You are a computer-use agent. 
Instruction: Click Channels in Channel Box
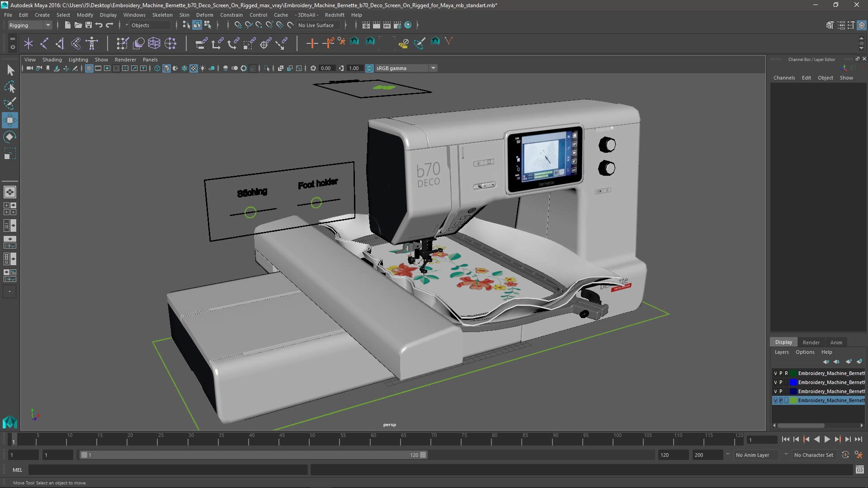[x=784, y=78]
